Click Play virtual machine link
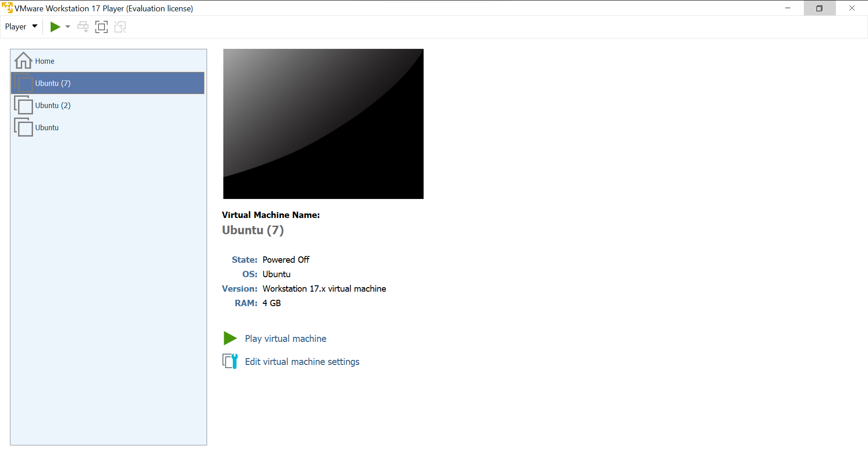868x454 pixels. [286, 339]
